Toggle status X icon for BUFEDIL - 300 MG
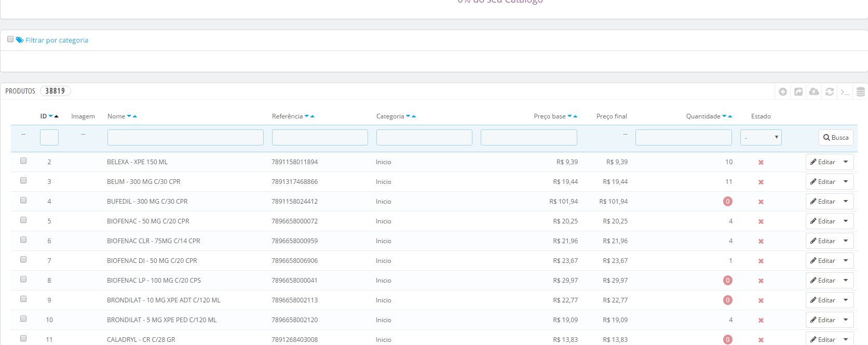 point(761,202)
